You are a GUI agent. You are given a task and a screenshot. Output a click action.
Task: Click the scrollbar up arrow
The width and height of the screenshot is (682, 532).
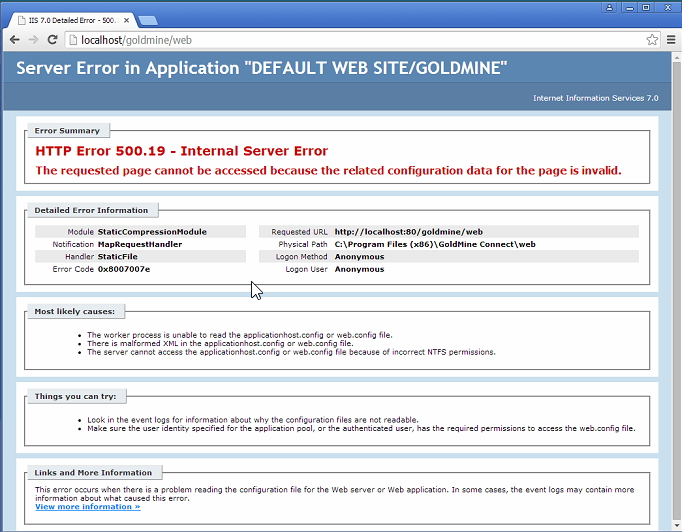click(x=676, y=58)
